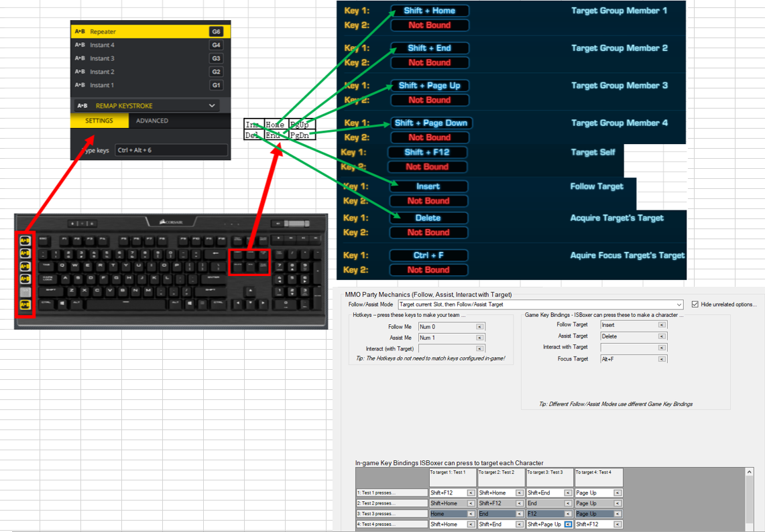Click arrow button beside Interact (with Target) hotkey
765x532 pixels.
coord(480,349)
